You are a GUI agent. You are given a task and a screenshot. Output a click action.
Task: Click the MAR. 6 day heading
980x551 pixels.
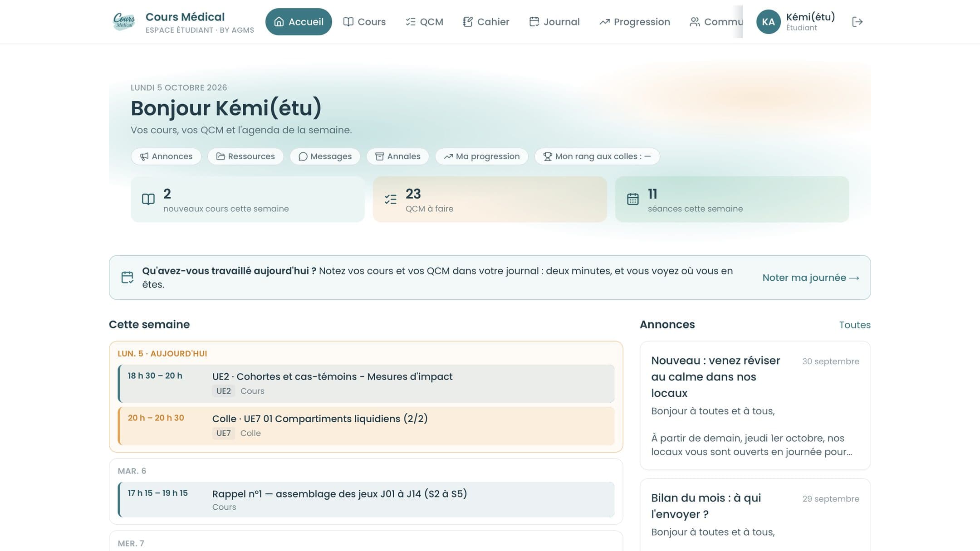coord(132,471)
